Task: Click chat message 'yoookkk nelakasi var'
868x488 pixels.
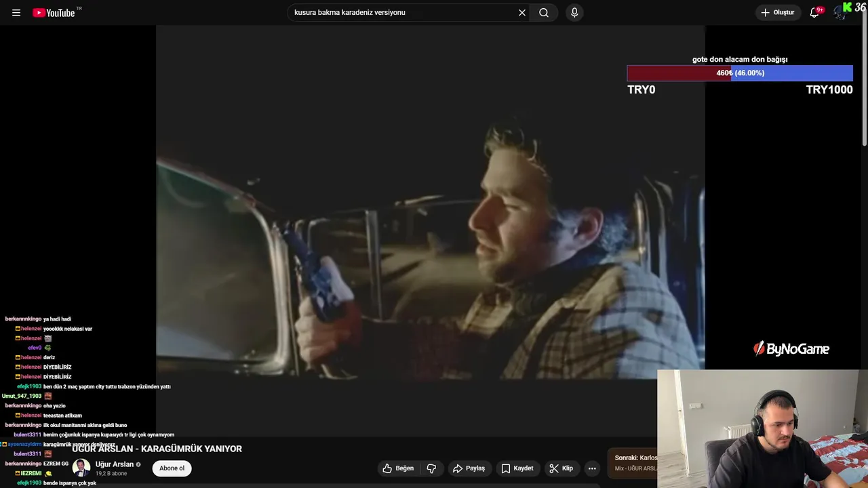Action: click(68, 329)
